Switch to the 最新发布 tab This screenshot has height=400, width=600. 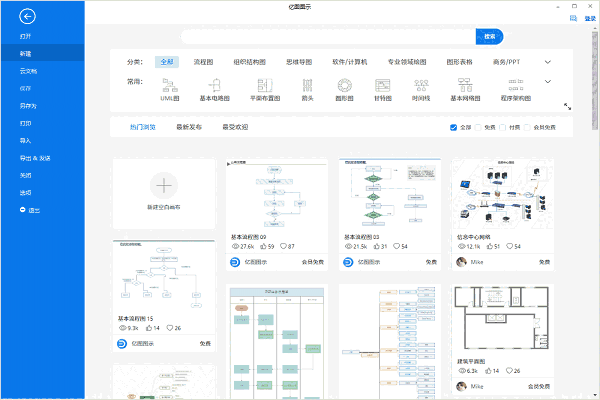point(189,127)
